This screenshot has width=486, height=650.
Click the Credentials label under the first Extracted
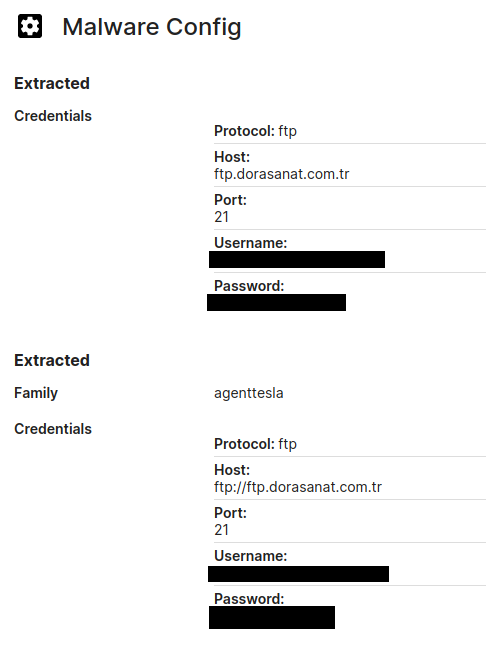[53, 116]
